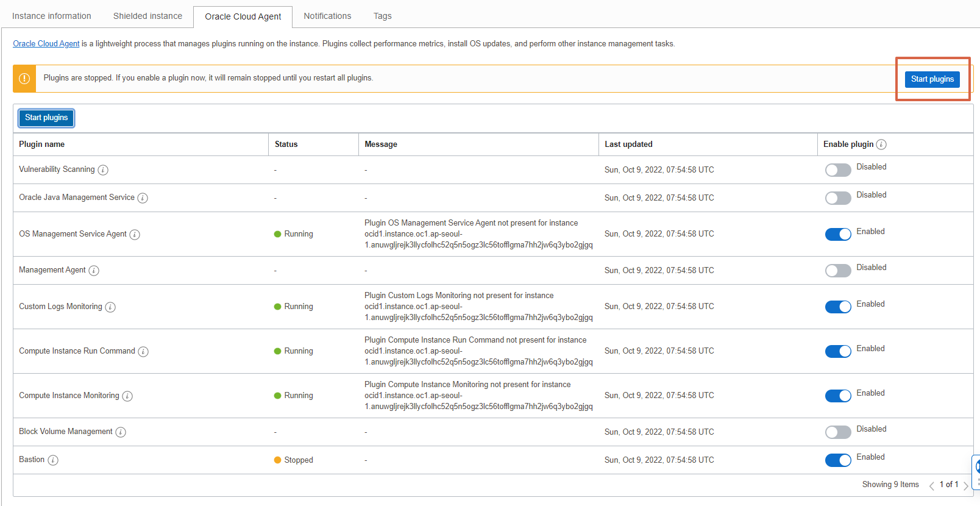980x506 pixels.
Task: Go to next page arrow
Action: pos(966,486)
